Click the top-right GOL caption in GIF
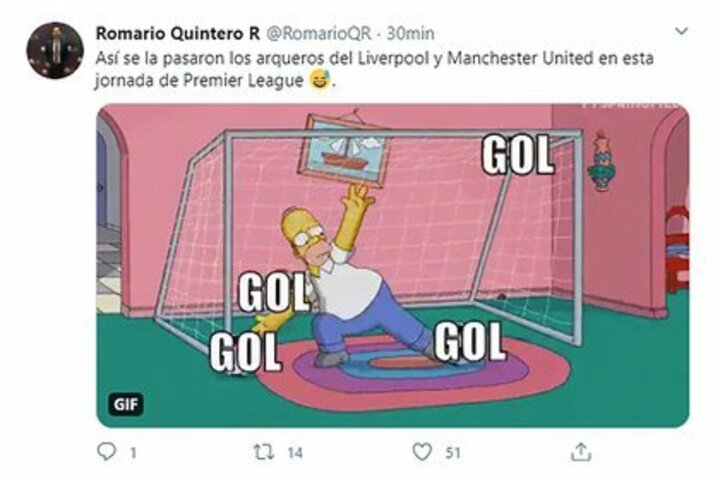The width and height of the screenshot is (720, 480). 518,155
